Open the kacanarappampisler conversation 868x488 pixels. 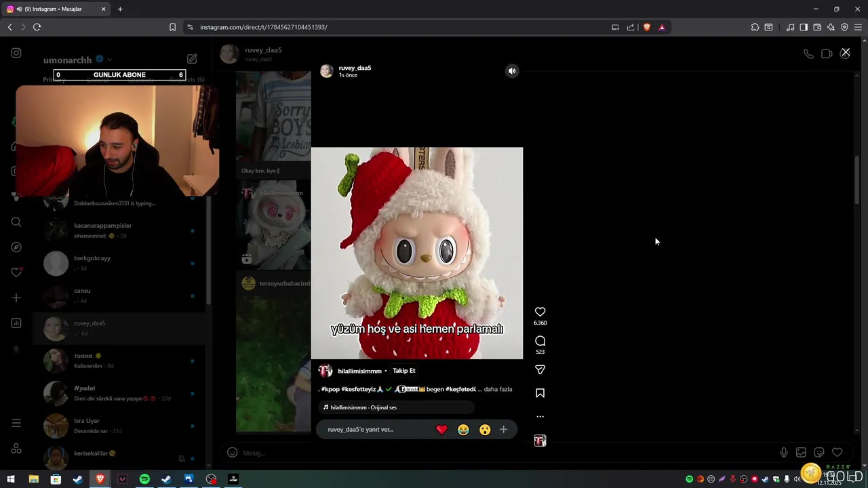pos(119,230)
